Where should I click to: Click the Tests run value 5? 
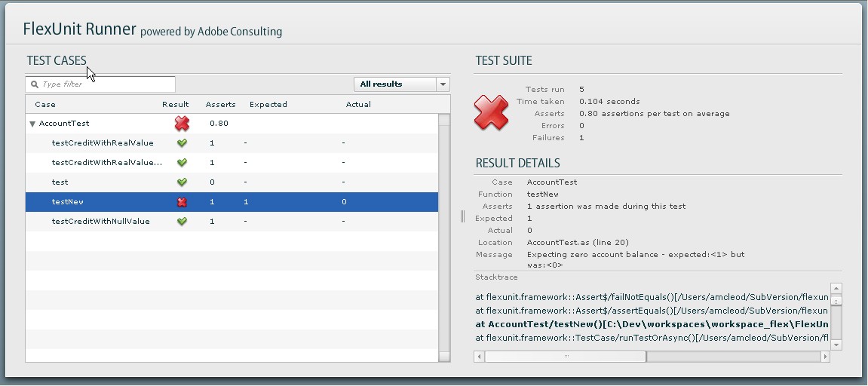(581, 89)
